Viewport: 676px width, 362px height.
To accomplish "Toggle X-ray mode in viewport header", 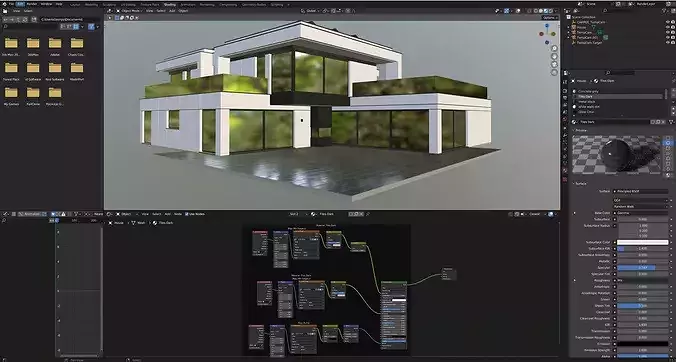I will point(528,11).
